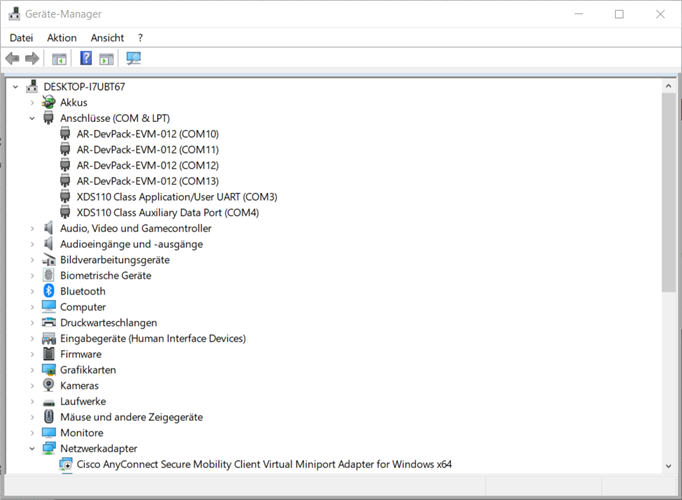Viewport: 682px width, 500px height.
Task: Click the display adapter icon beside Grafikkarten
Action: coord(49,370)
